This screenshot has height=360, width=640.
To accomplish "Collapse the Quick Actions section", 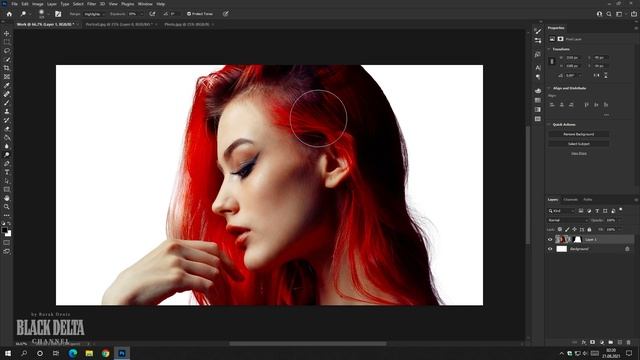I will 549,124.
